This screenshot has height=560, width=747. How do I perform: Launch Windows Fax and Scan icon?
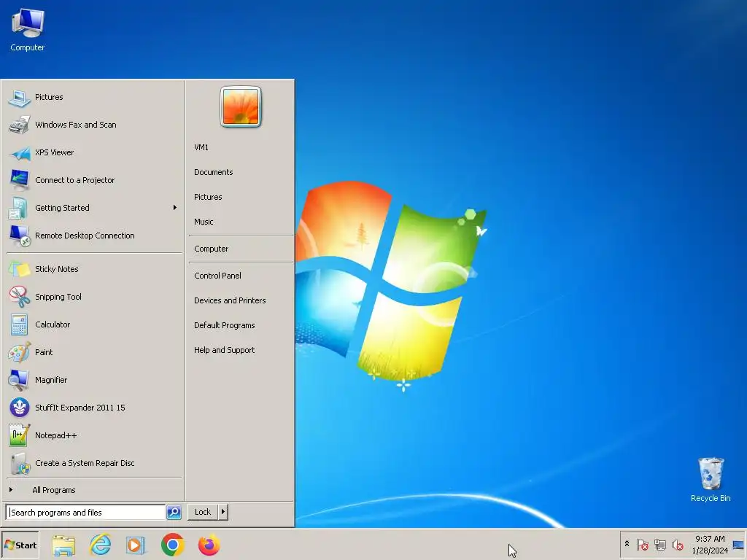19,125
